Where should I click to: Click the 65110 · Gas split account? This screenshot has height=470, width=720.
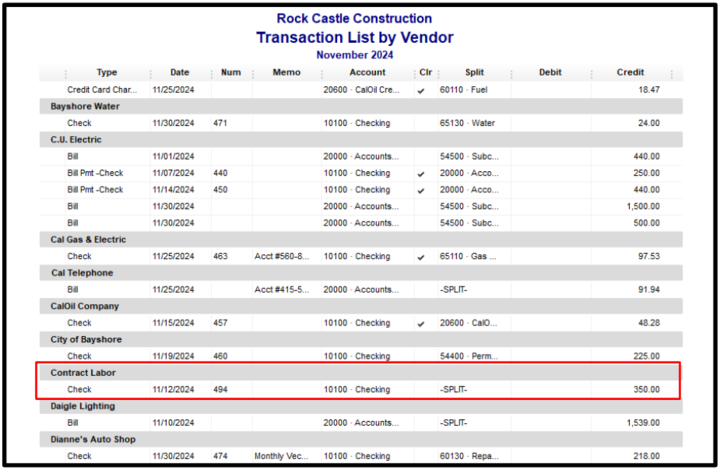coord(468,256)
